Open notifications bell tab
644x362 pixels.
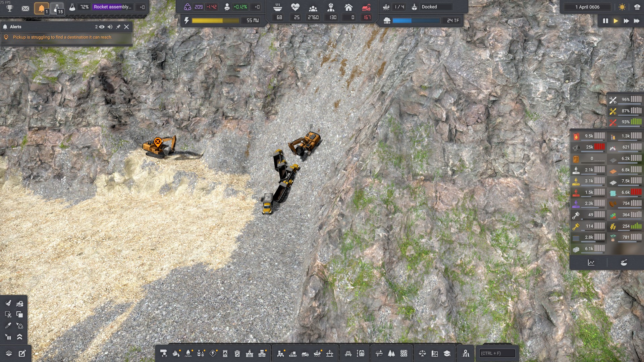(42, 8)
